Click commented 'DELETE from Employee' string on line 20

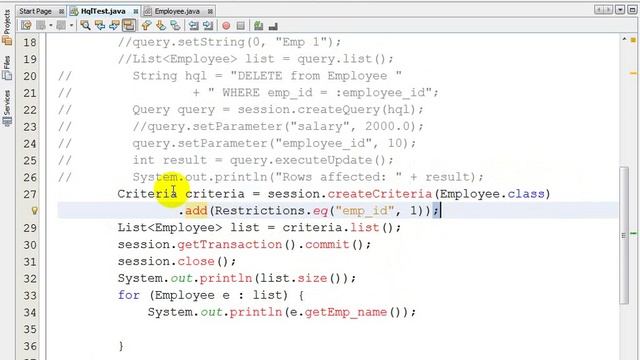tap(316, 76)
